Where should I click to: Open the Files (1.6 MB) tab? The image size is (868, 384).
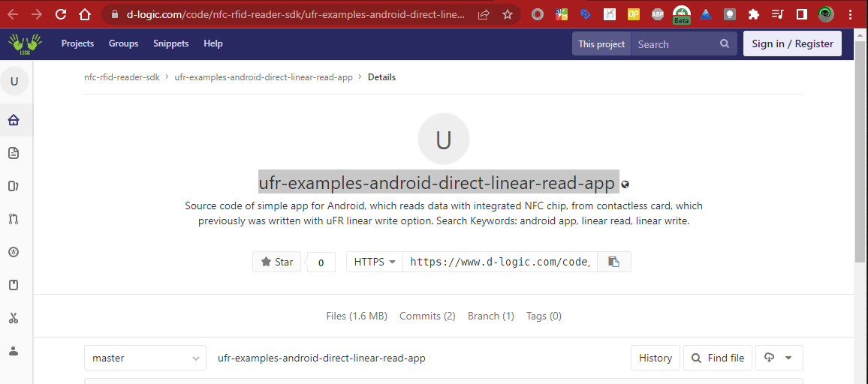[x=357, y=316]
